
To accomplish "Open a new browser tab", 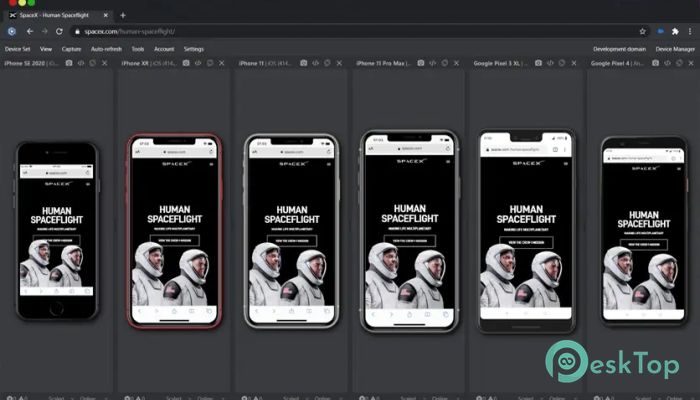I will pyautogui.click(x=123, y=15).
